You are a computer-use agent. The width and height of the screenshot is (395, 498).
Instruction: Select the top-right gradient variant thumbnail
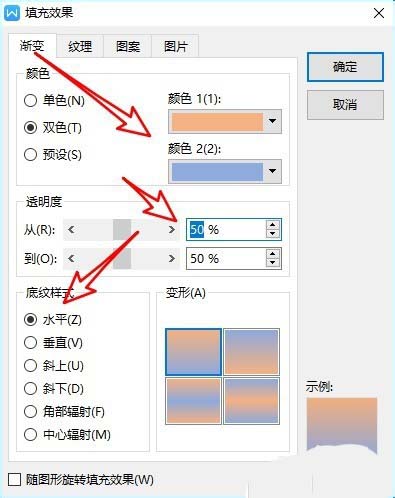click(251, 352)
